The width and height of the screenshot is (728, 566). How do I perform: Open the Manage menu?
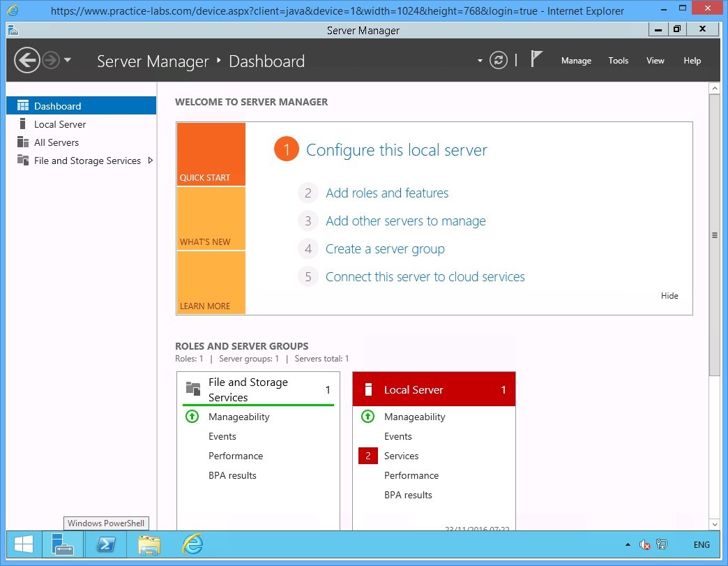tap(576, 61)
